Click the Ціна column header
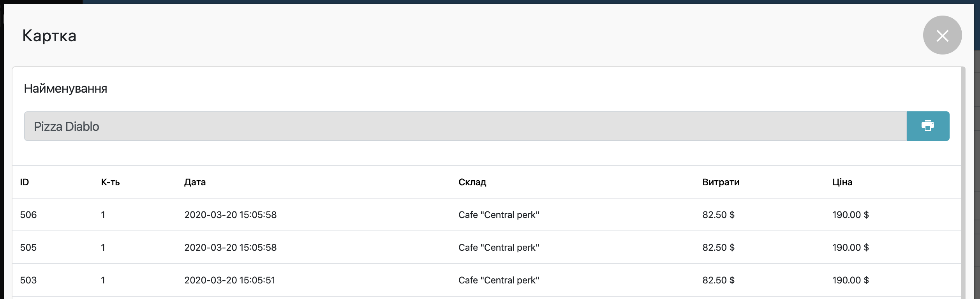The height and width of the screenshot is (299, 980). point(842,182)
